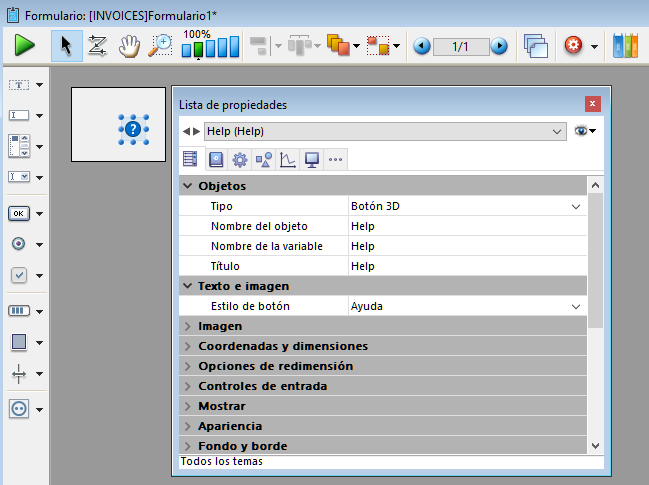649x485 pixels.
Task: Toggle the eye display filter in property list
Action: (583, 131)
